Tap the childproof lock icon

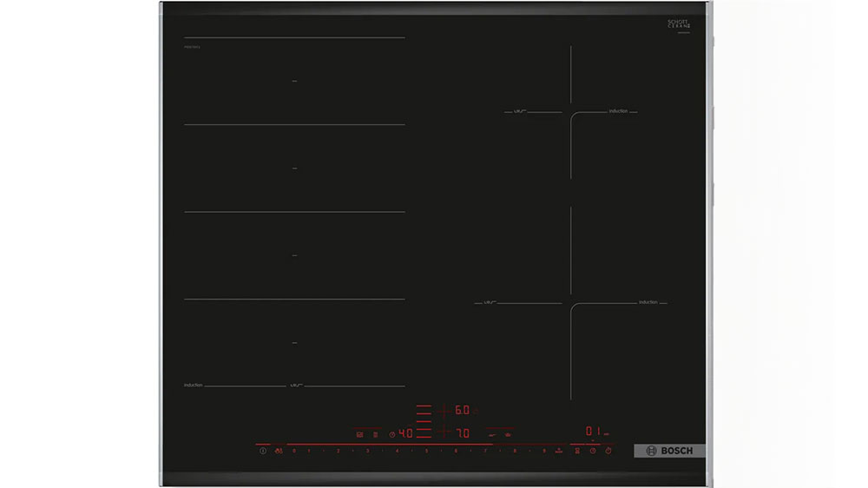pyautogui.click(x=279, y=451)
